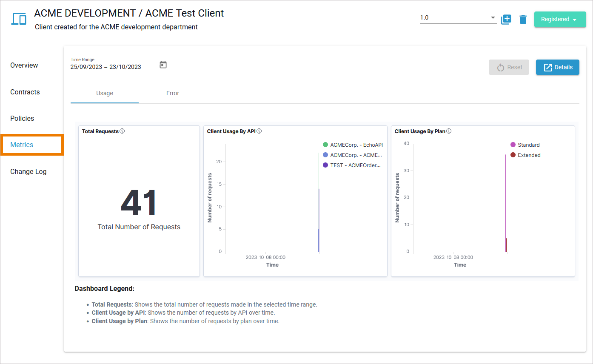This screenshot has width=593, height=364.
Task: Click the new version plus icon
Action: coord(506,20)
